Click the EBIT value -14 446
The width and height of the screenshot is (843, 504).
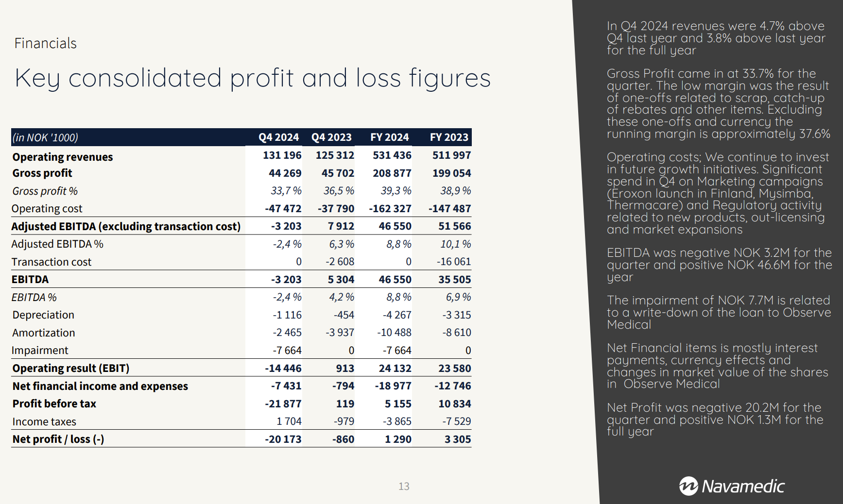(283, 369)
